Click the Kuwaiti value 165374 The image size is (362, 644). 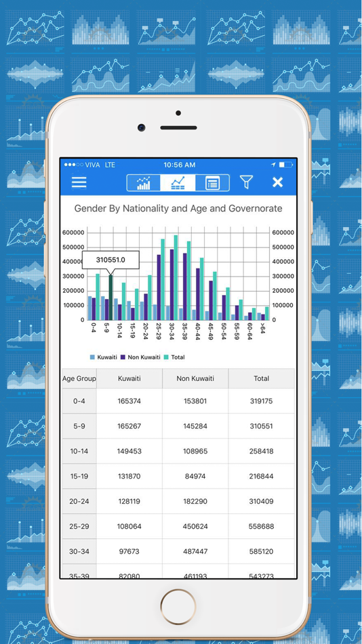(x=129, y=401)
